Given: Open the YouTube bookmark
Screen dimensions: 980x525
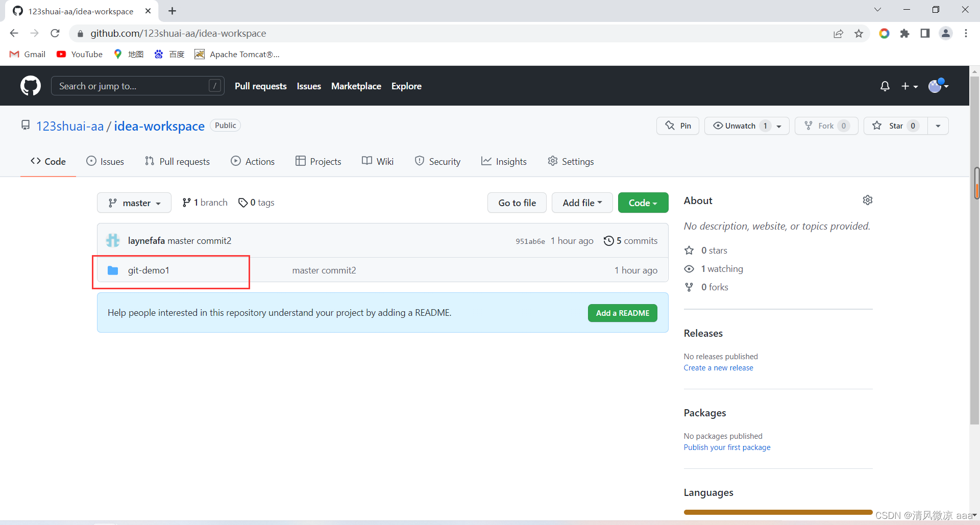Looking at the screenshot, I should click(80, 54).
